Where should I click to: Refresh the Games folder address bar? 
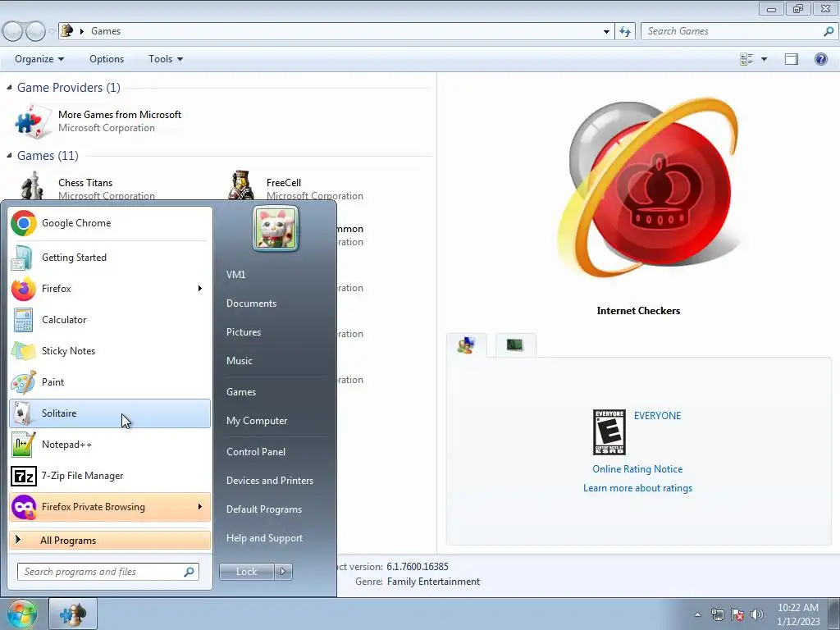coord(624,31)
